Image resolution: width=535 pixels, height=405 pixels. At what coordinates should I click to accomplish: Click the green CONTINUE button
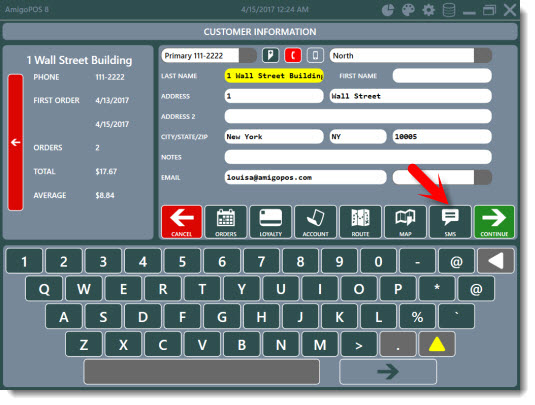pyautogui.click(x=494, y=222)
